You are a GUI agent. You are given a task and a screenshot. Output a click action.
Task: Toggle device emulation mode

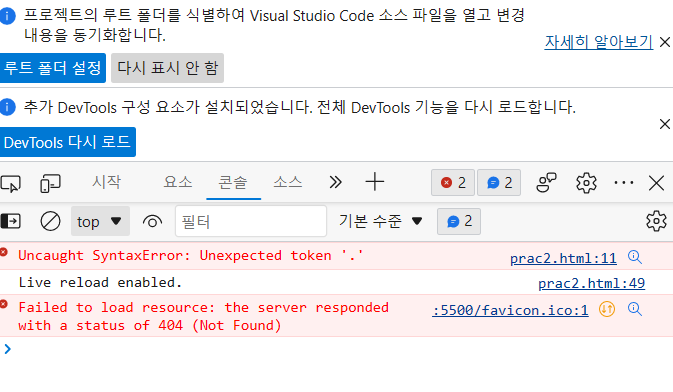(x=50, y=183)
